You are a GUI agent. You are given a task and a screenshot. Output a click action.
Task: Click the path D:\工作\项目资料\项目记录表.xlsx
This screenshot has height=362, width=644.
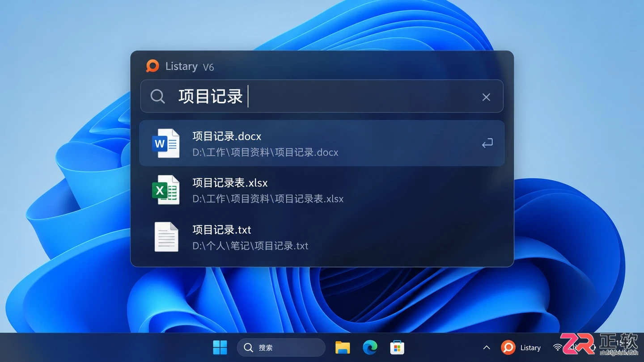point(268,199)
